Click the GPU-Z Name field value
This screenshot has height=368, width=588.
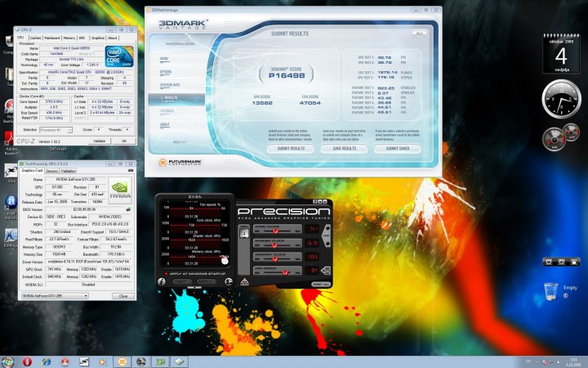[x=76, y=179]
